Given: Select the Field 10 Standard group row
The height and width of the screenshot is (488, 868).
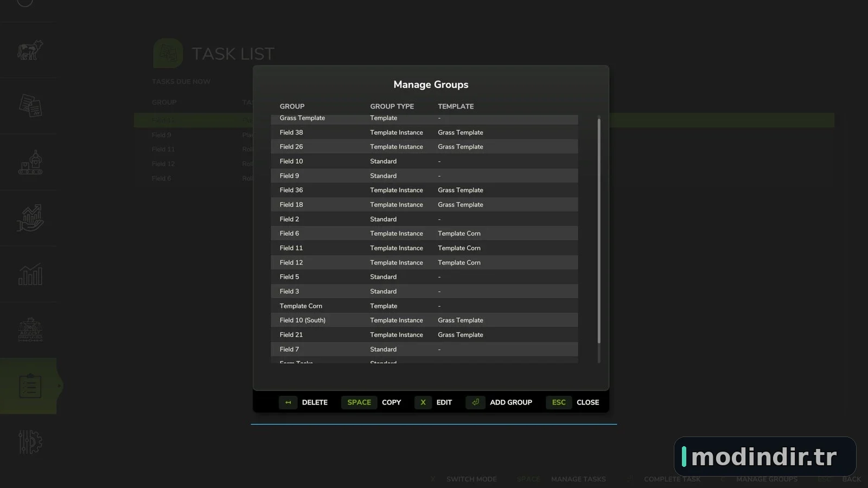Looking at the screenshot, I should tap(424, 161).
